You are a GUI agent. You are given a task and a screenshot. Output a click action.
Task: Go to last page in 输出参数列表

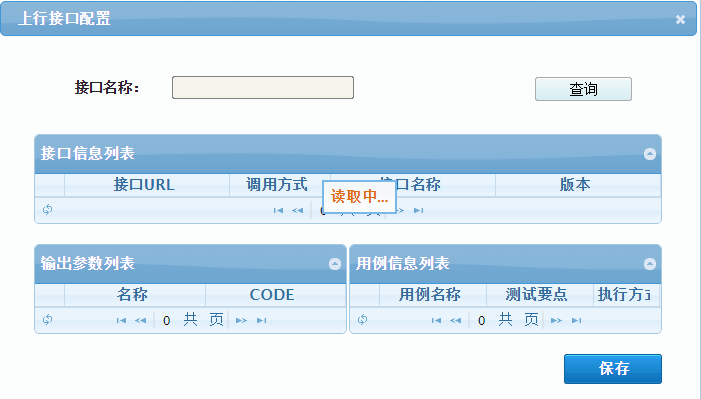click(262, 320)
